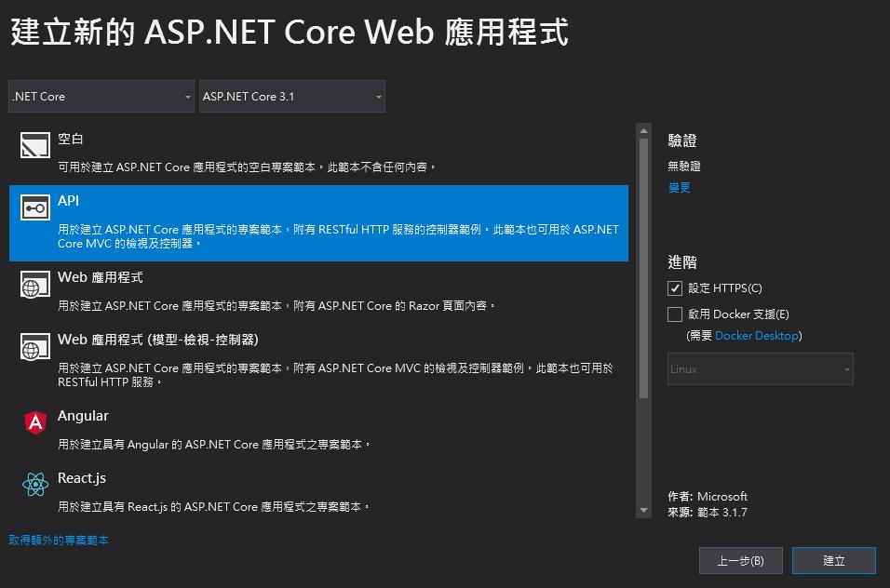Select the 空白 template icon
This screenshot has width=890, height=588.
(35, 145)
